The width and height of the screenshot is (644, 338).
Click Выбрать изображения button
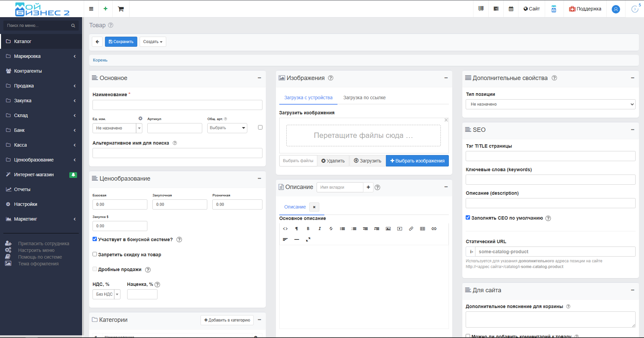tap(417, 161)
